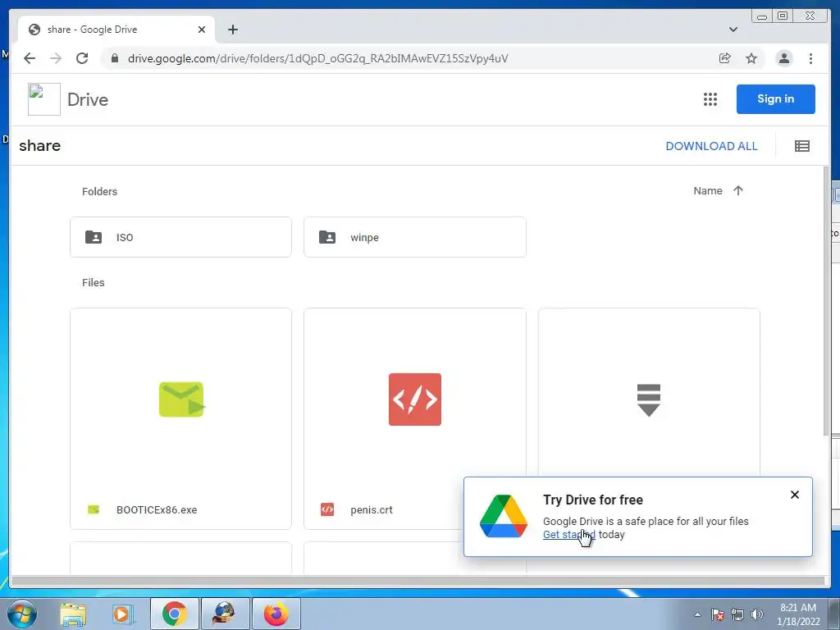Image resolution: width=840 pixels, height=630 pixels.
Task: Open the ISO folder
Action: [180, 237]
